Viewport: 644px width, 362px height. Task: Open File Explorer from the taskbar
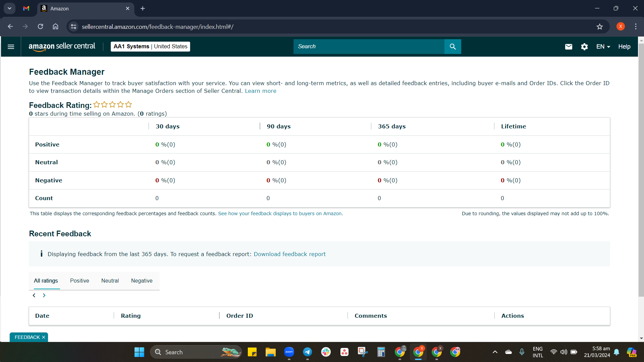click(270, 352)
